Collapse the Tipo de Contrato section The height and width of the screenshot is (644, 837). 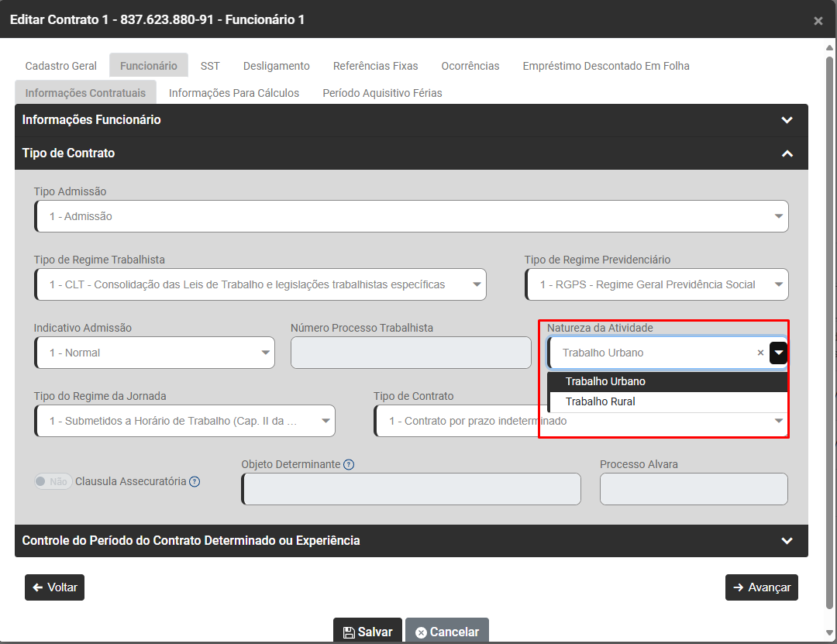(x=787, y=153)
